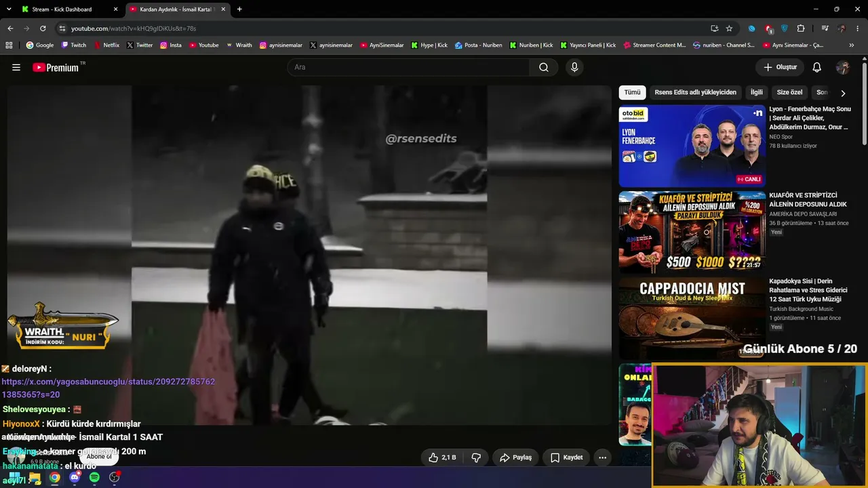Viewport: 868px width, 488px height.
Task: Click the Paylaş share button
Action: point(515,457)
